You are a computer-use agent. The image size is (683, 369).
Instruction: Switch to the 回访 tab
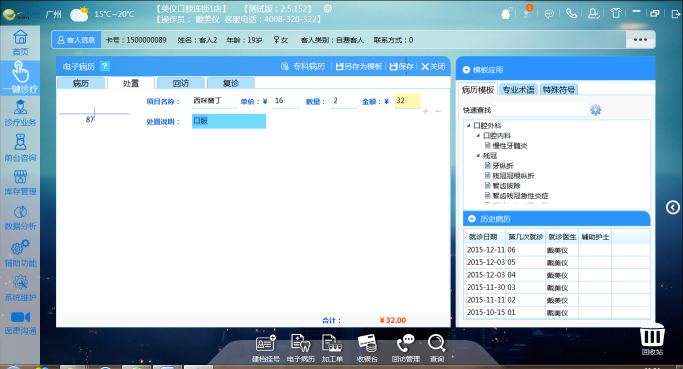(x=181, y=83)
